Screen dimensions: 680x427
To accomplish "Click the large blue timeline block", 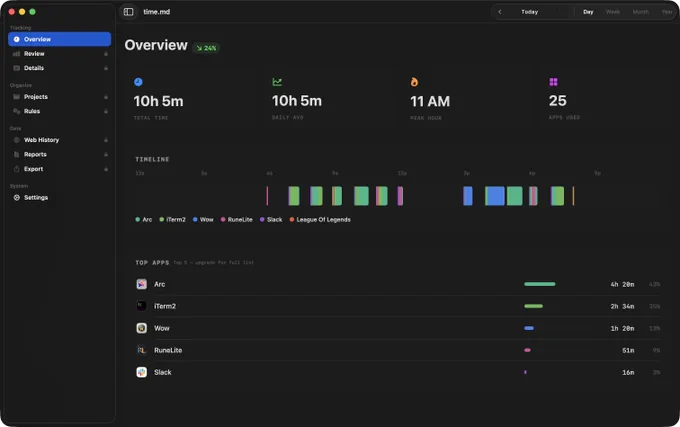I will [495, 196].
